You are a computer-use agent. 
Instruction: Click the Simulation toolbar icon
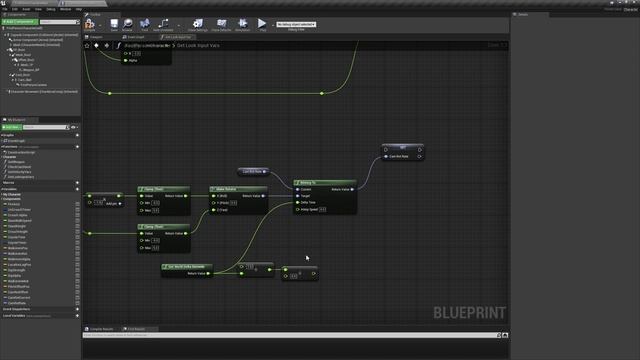tap(242, 24)
